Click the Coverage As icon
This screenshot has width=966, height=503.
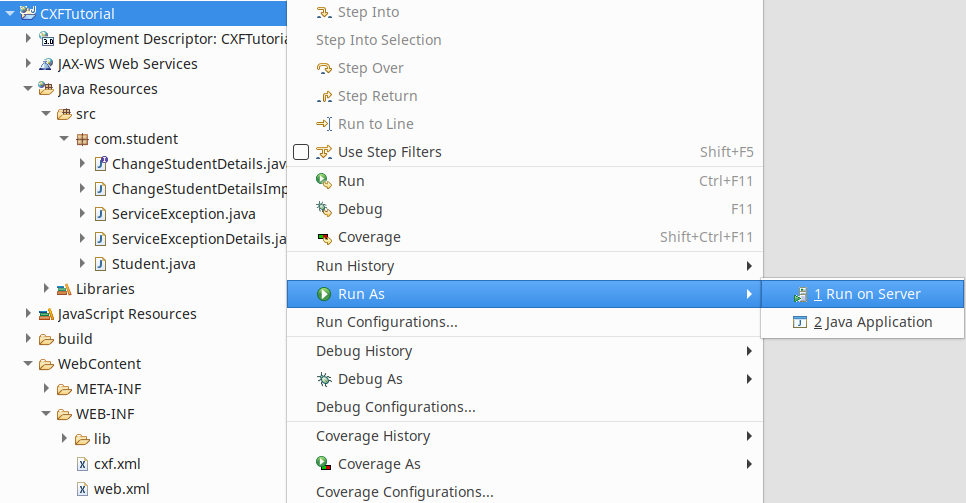pos(323,464)
